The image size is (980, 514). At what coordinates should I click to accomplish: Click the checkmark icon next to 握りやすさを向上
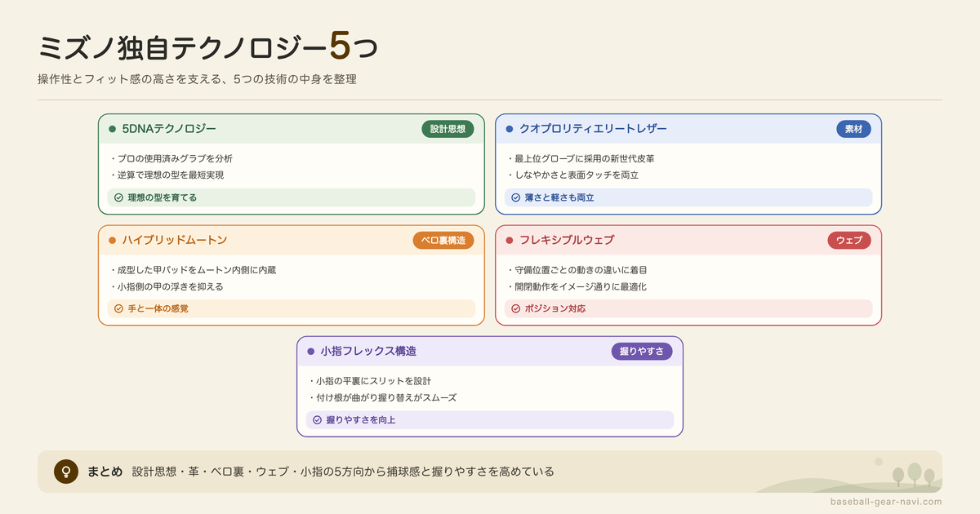pyautogui.click(x=317, y=419)
